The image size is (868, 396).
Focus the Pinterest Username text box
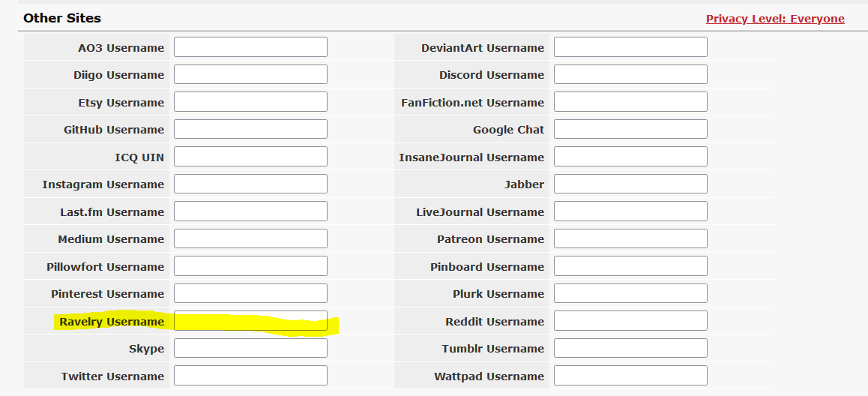pos(251,293)
